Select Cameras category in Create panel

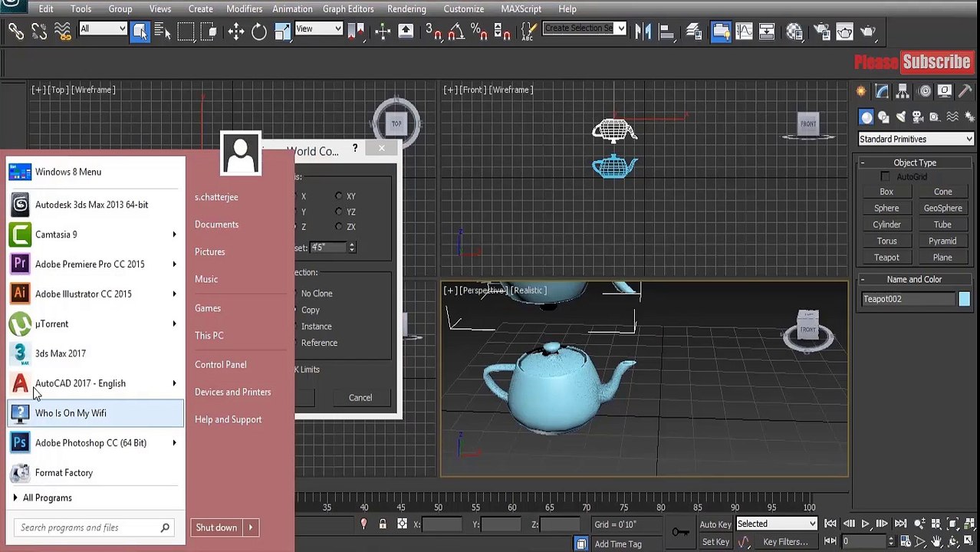point(917,117)
